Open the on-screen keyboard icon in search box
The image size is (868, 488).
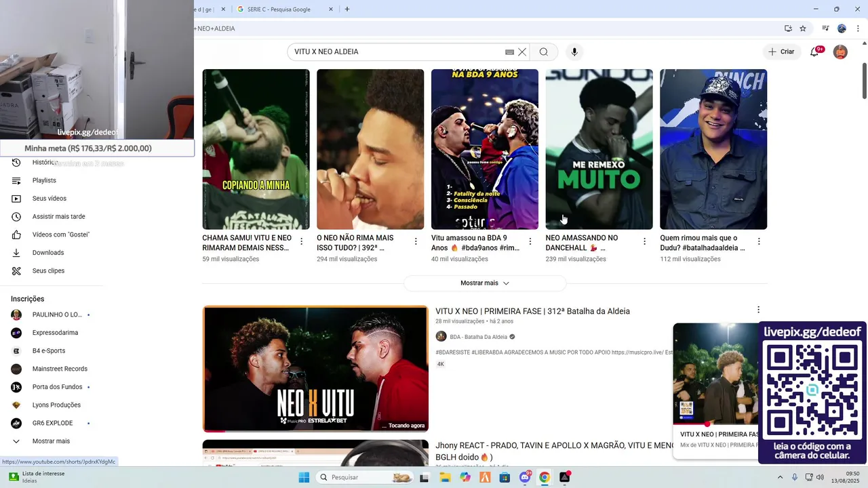tap(510, 52)
